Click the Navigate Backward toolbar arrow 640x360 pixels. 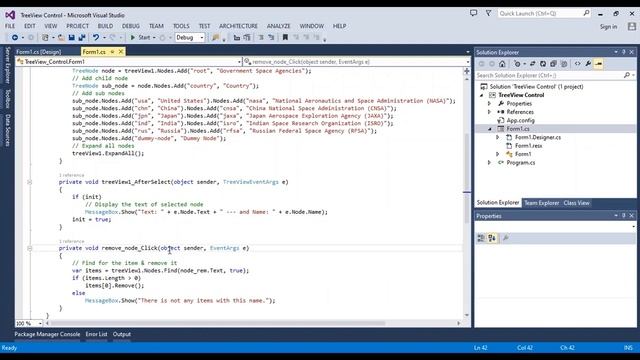[x=15, y=38]
